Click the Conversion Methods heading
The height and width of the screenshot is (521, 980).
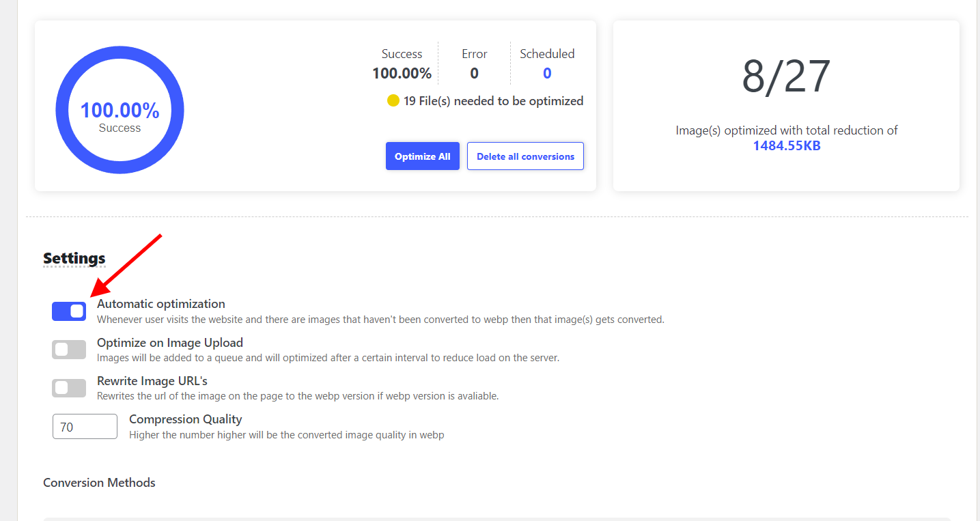[x=99, y=483]
